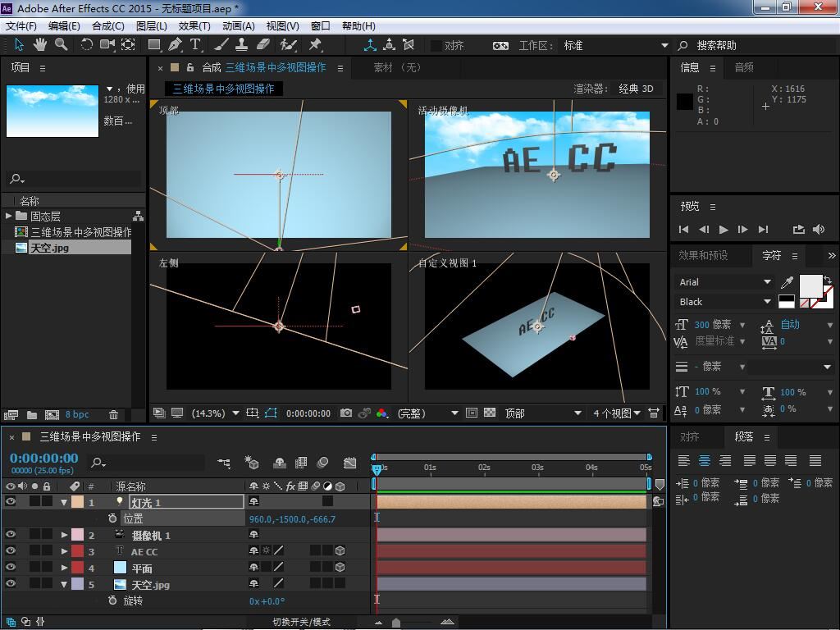
Task: Click the fill color swatch in Character panel
Action: pyautogui.click(x=810, y=285)
